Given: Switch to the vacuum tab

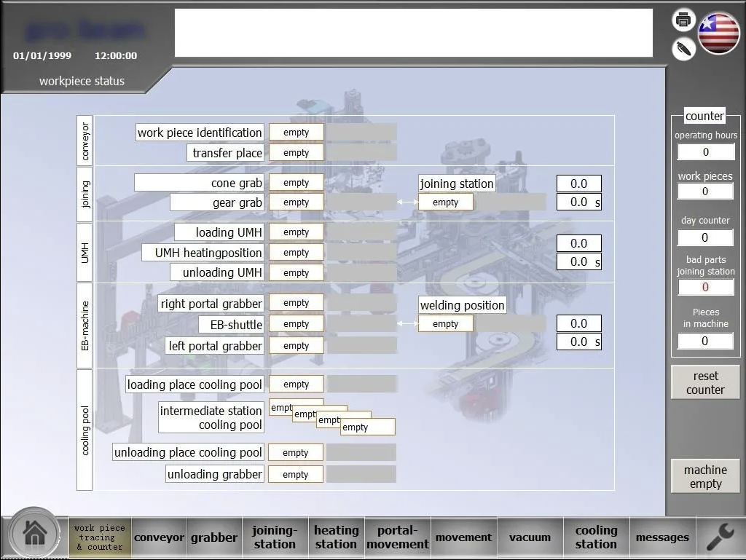Looking at the screenshot, I should [x=530, y=537].
